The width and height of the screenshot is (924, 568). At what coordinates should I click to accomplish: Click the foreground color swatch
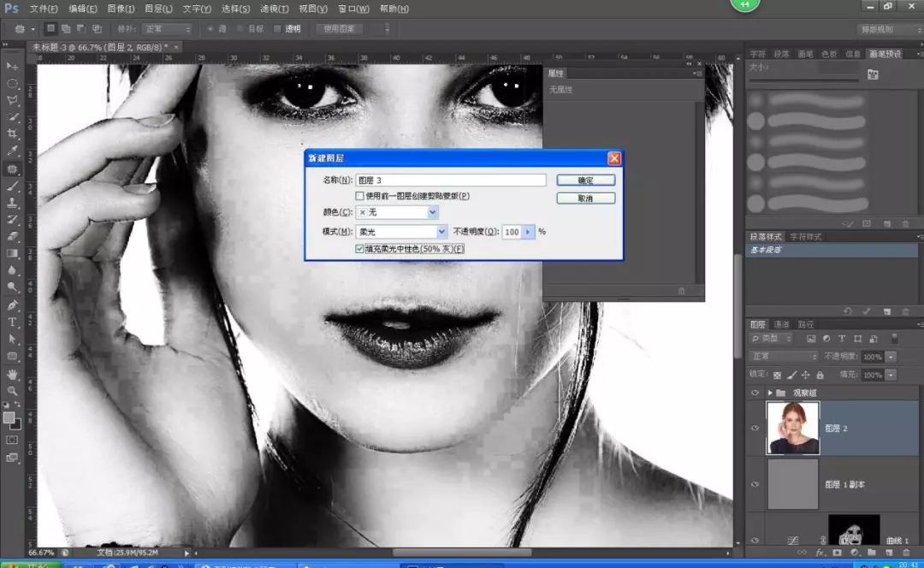coord(9,417)
